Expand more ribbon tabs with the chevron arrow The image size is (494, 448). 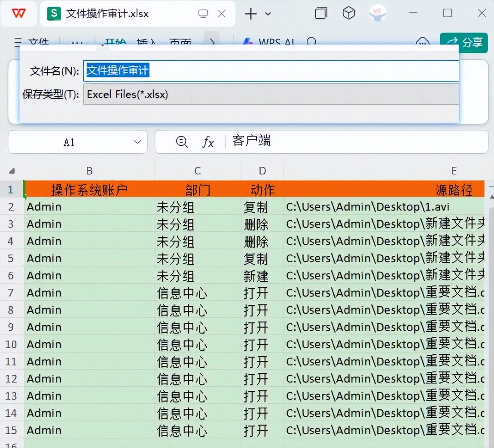212,42
